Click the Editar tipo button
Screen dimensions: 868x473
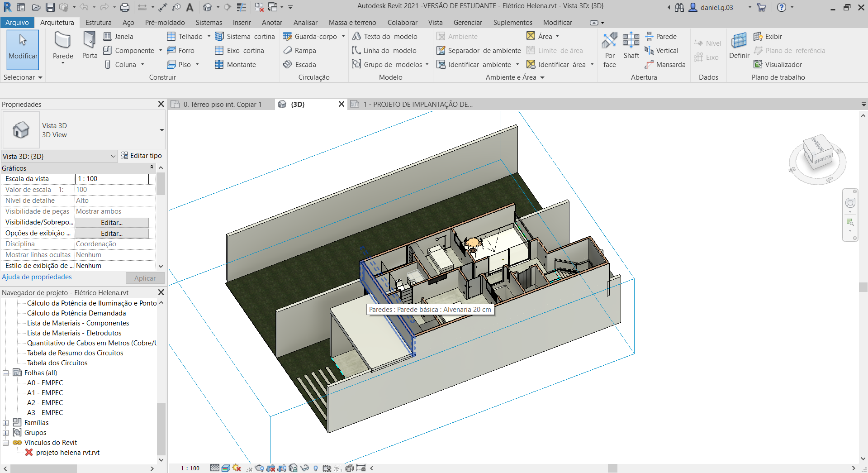[x=142, y=155]
